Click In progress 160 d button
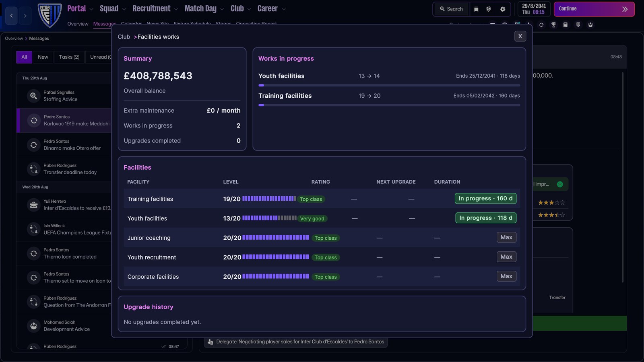Viewport: 644px width, 362px height. pos(485,198)
